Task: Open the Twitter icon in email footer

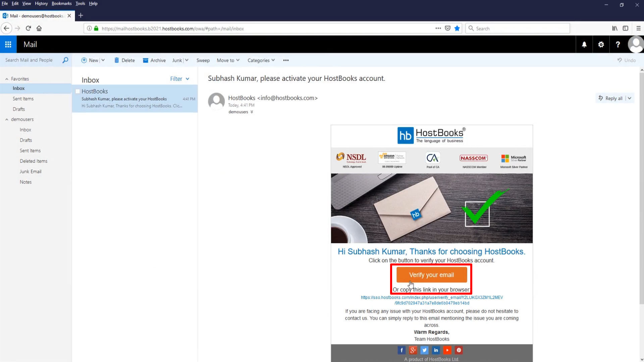Action: (424, 350)
